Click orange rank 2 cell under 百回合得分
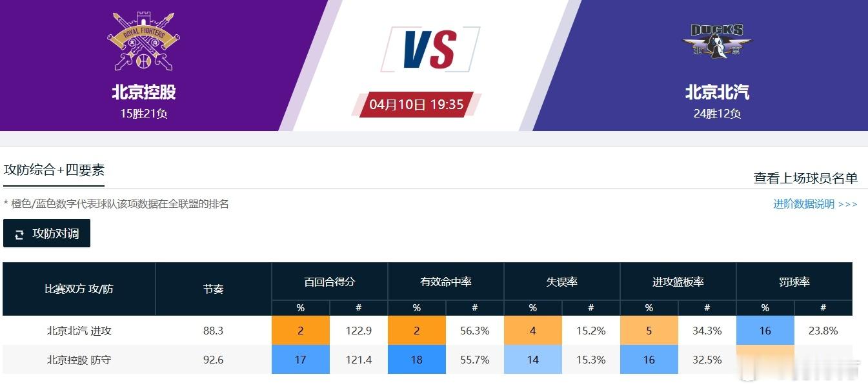The image size is (868, 390). pos(301,331)
